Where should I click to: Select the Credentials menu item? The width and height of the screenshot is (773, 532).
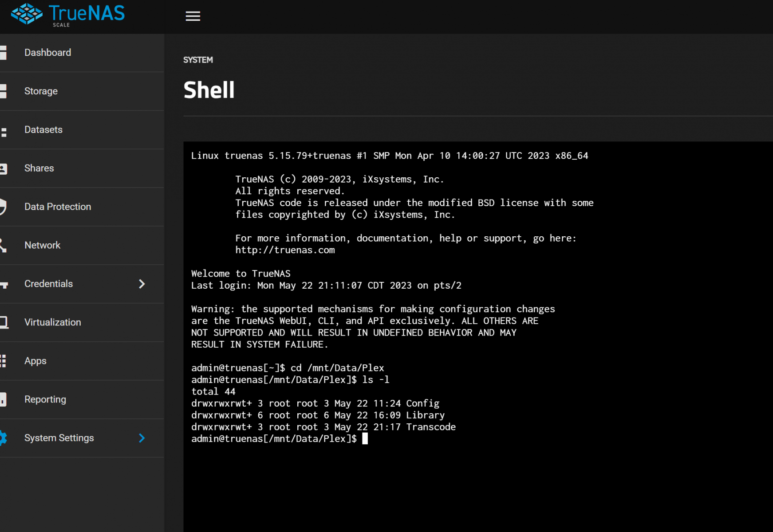(82, 284)
